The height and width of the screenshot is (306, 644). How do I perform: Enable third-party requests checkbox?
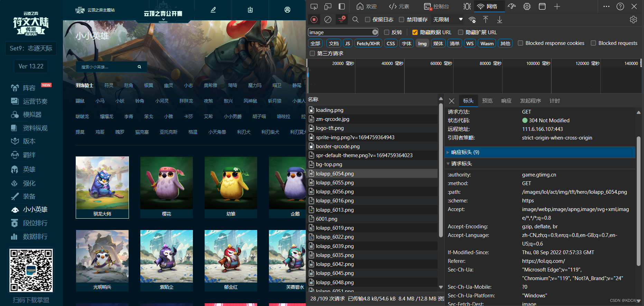[x=312, y=54]
